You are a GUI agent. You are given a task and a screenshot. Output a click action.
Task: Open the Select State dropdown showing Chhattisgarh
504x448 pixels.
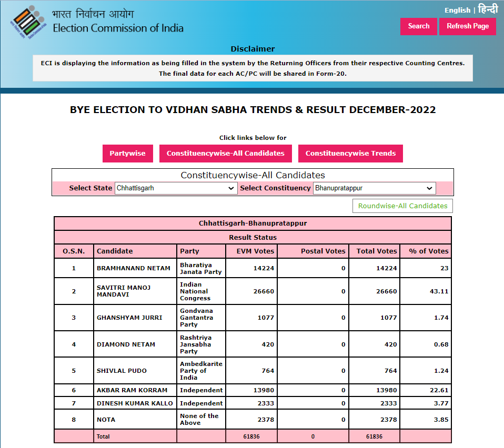click(176, 188)
